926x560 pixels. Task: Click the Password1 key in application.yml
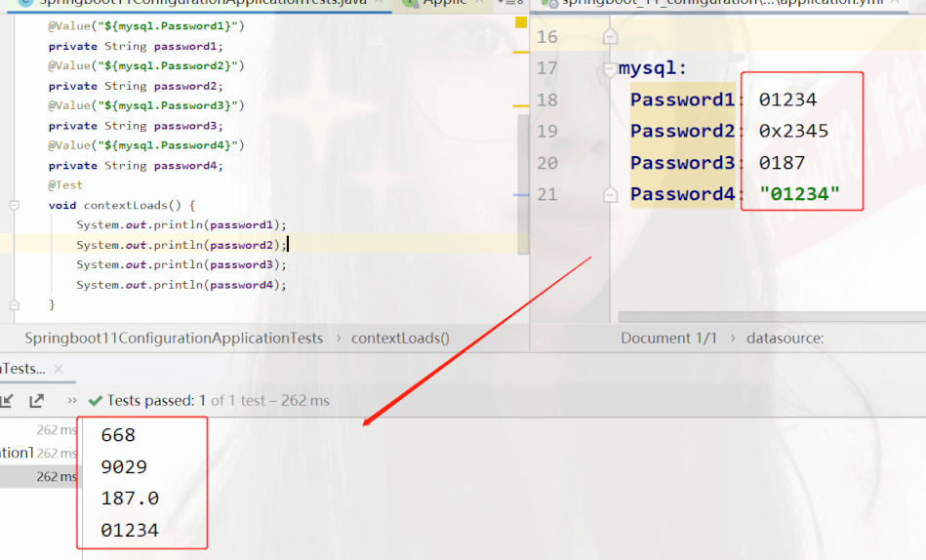pos(682,100)
